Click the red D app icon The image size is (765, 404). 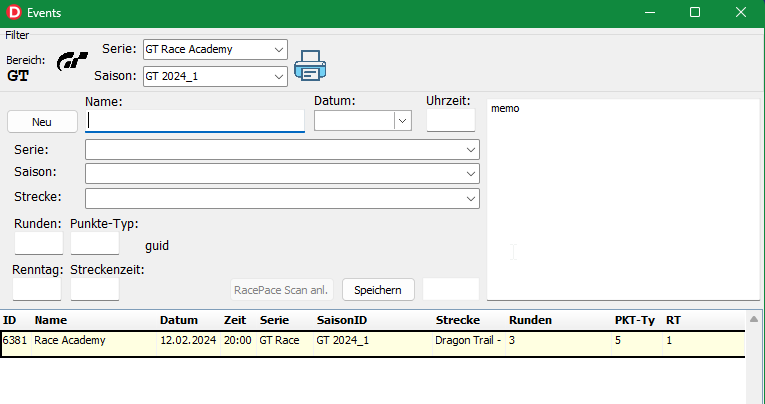click(13, 12)
